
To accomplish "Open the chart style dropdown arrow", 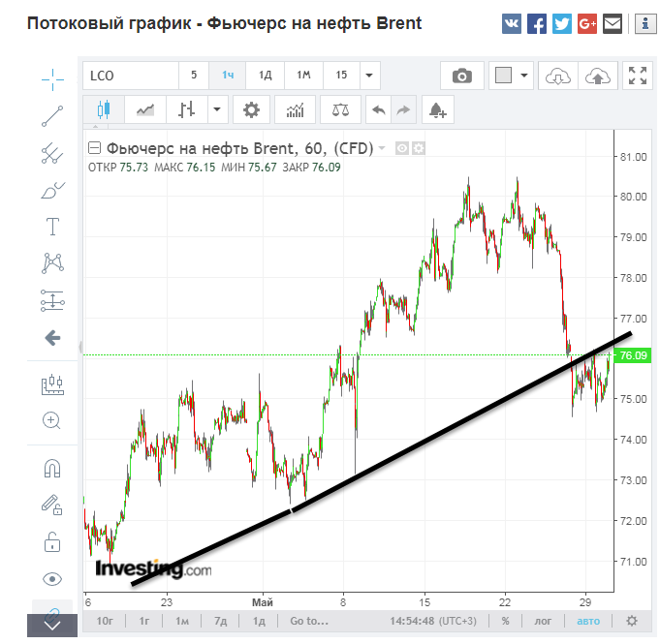I will click(x=217, y=109).
